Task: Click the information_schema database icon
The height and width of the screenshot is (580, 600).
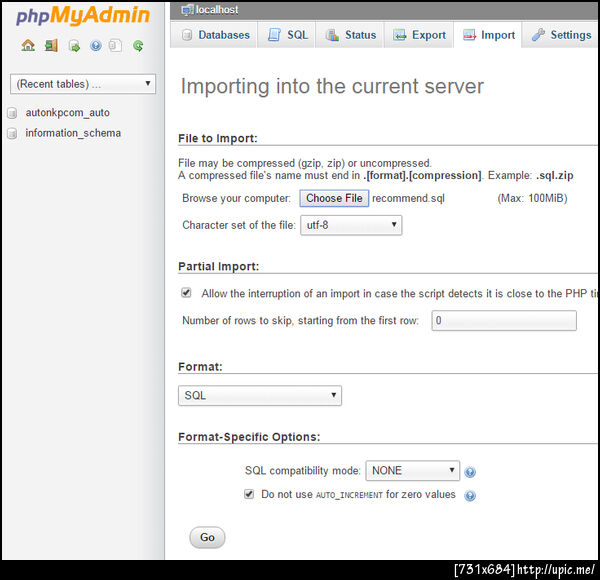Action: point(12,133)
